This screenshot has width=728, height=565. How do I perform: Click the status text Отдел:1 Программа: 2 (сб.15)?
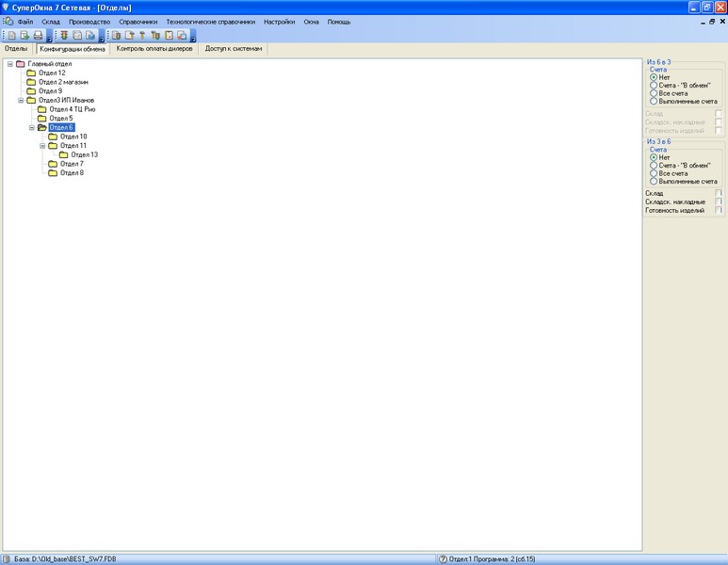coord(492,559)
